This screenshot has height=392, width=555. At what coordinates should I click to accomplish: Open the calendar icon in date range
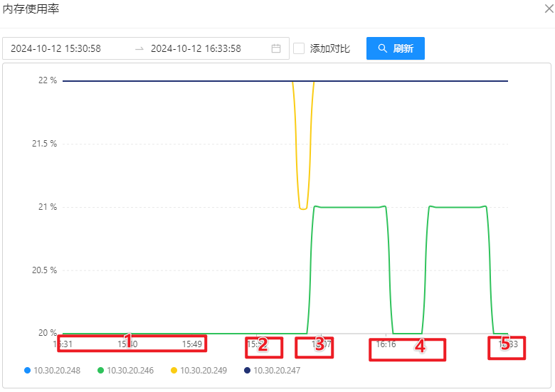[276, 48]
